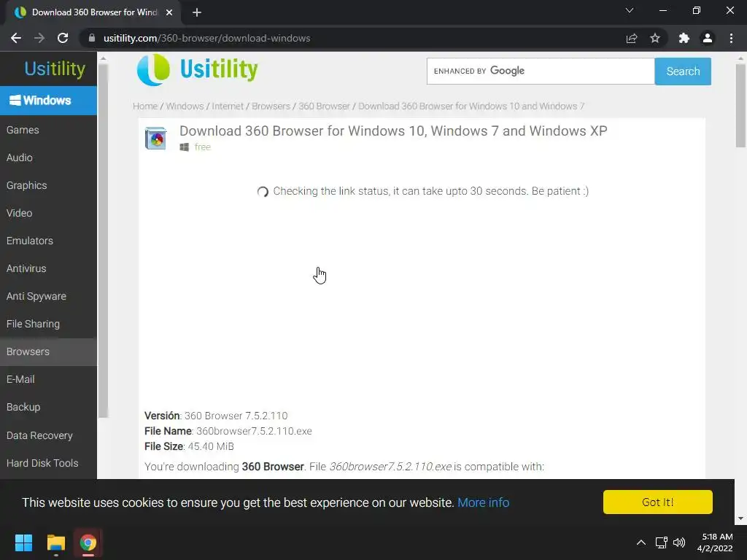This screenshot has width=747, height=560.
Task: Click the sidebar scroll up arrow
Action: [103, 58]
